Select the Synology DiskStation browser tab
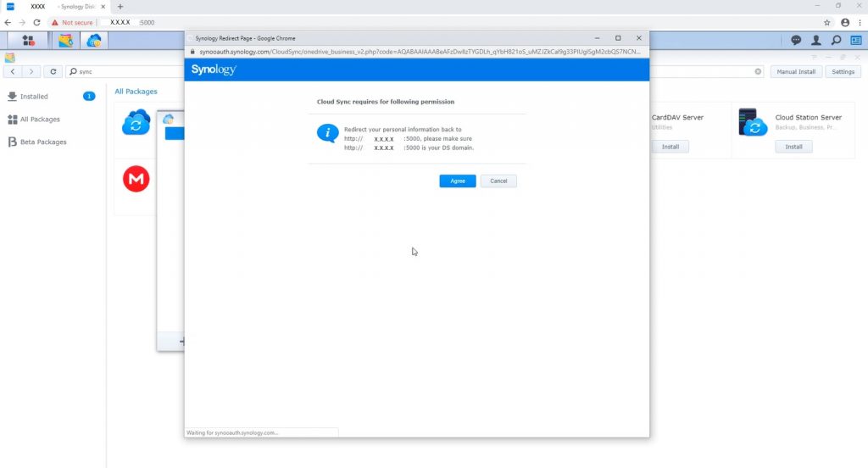 [x=55, y=7]
